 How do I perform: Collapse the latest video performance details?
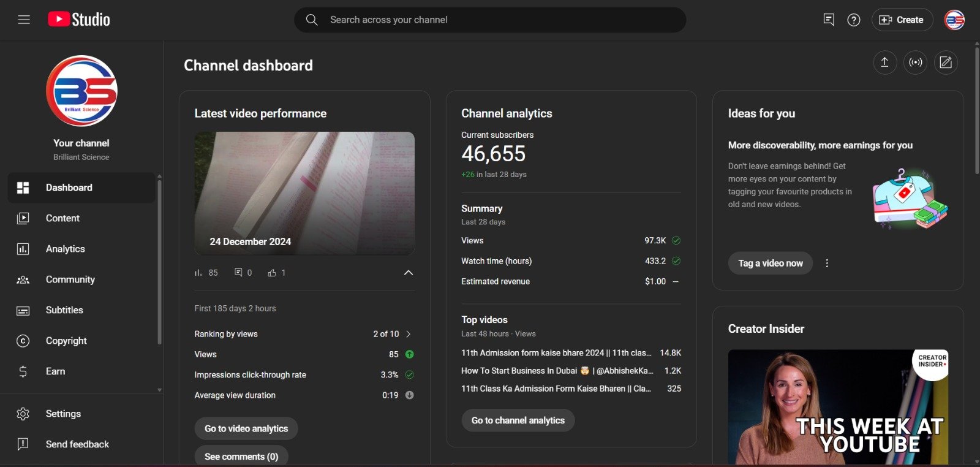(409, 273)
